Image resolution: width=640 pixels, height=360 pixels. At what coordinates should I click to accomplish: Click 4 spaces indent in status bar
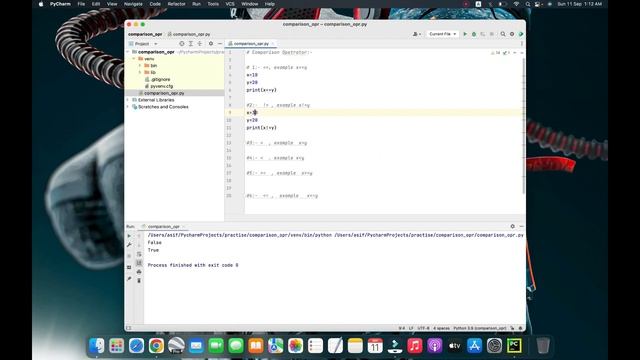(441, 328)
